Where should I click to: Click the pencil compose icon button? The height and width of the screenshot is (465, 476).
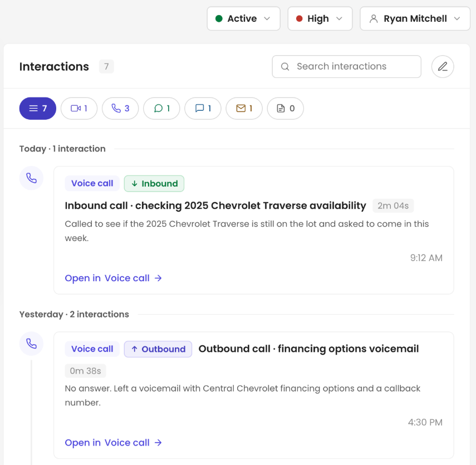pos(443,66)
